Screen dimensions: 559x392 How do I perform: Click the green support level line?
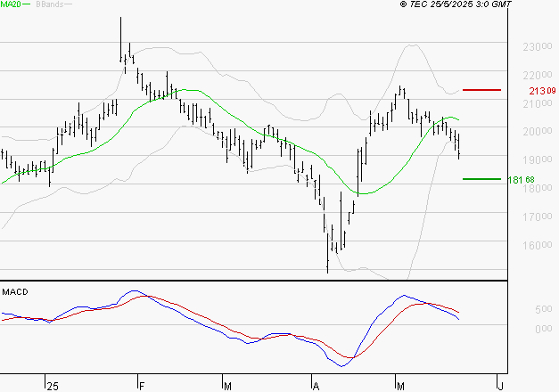click(481, 179)
